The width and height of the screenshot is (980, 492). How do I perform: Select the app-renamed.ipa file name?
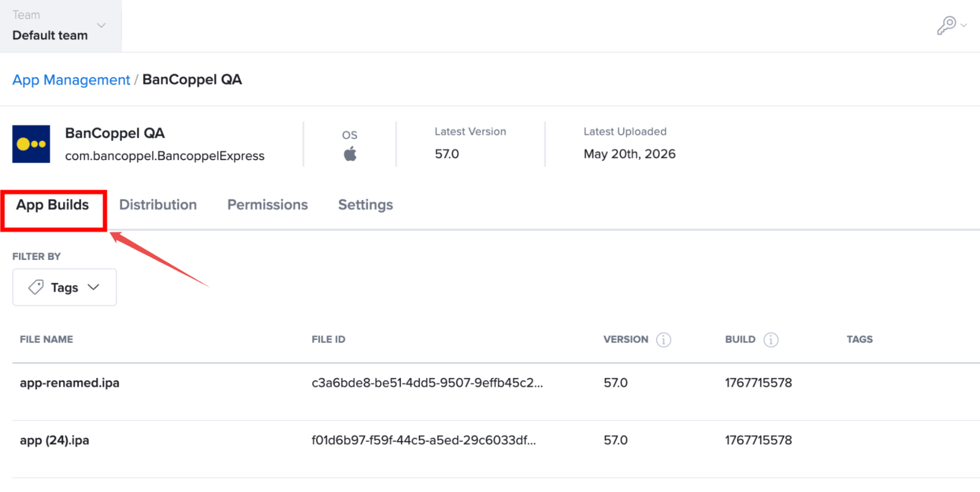pyautogui.click(x=70, y=383)
